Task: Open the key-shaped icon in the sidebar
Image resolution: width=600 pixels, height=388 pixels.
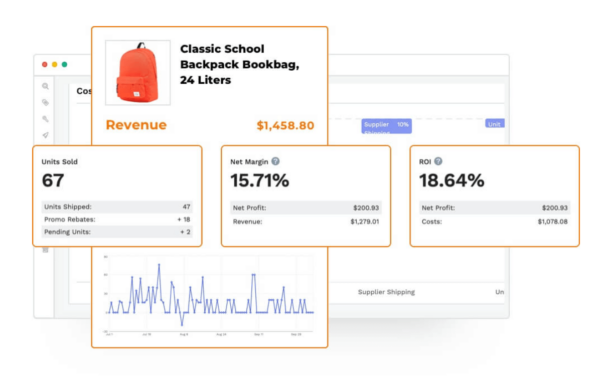Action: click(x=45, y=119)
